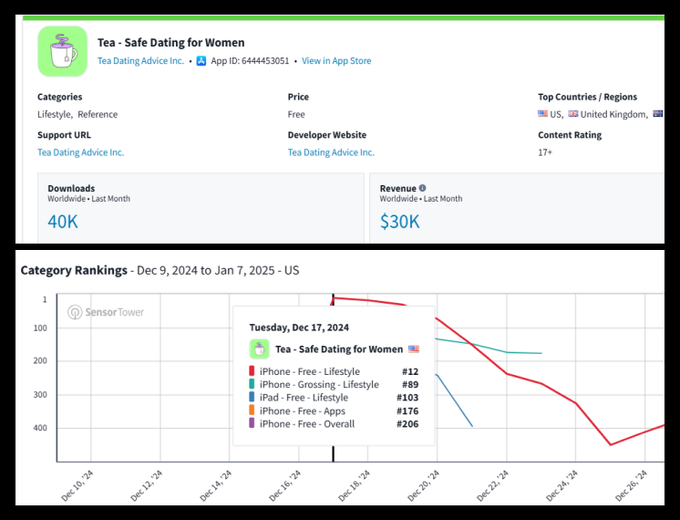Click the Revenue info icon
The width and height of the screenshot is (680, 520).
[422, 188]
